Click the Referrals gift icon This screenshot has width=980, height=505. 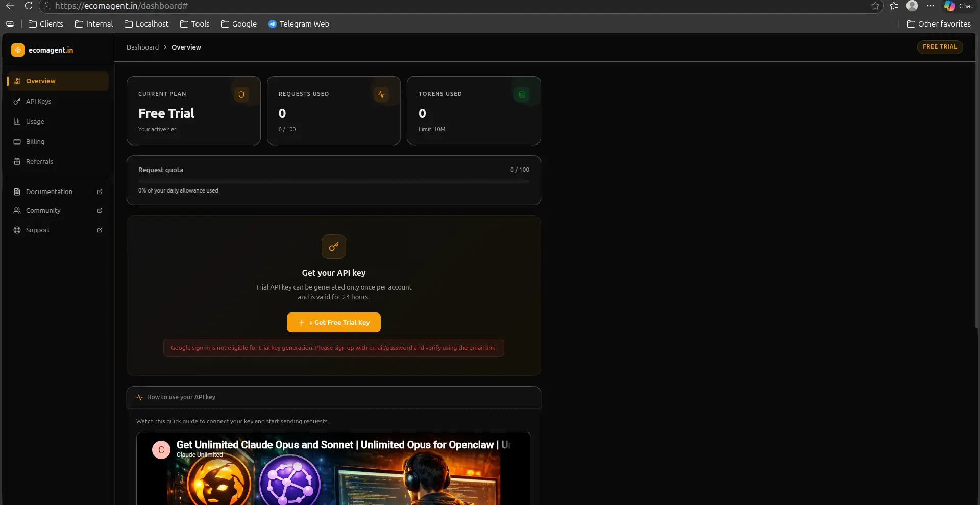pyautogui.click(x=17, y=161)
